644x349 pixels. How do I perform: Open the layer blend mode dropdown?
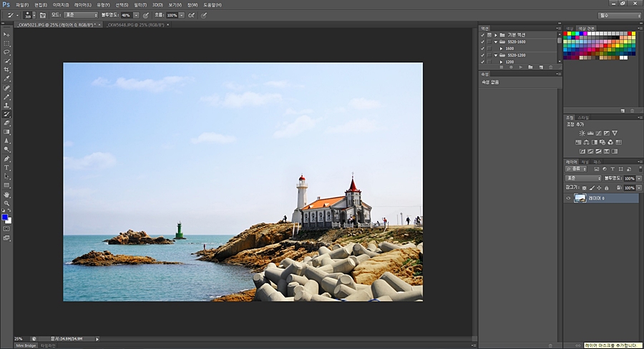pyautogui.click(x=583, y=178)
